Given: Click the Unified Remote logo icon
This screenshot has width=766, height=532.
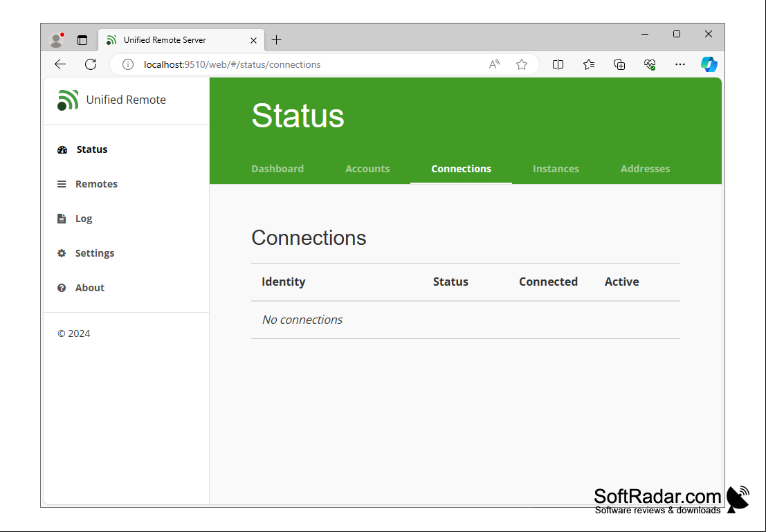Looking at the screenshot, I should point(68,100).
